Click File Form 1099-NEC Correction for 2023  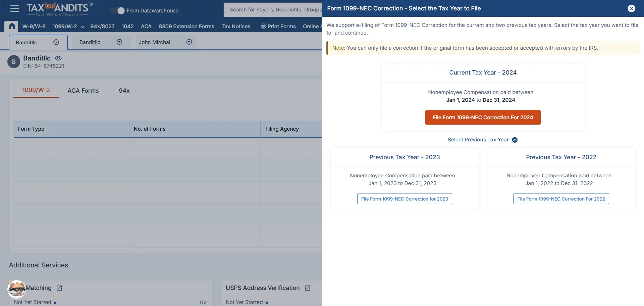coord(405,199)
